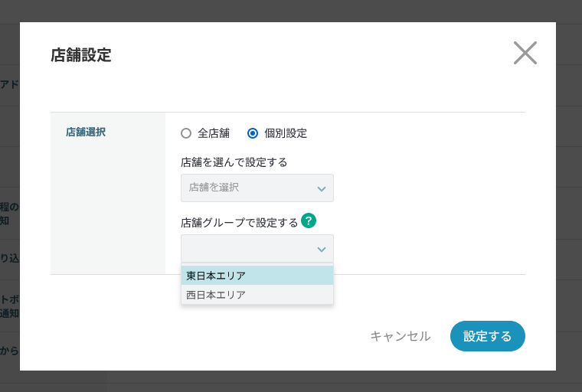
Task: Select the 全店舗 radio button
Action: (x=186, y=133)
